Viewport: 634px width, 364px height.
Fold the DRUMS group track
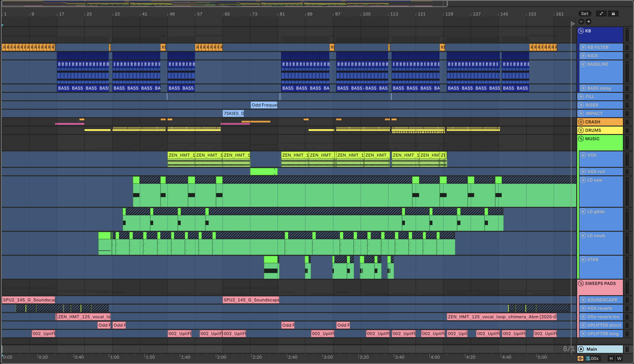(581, 130)
